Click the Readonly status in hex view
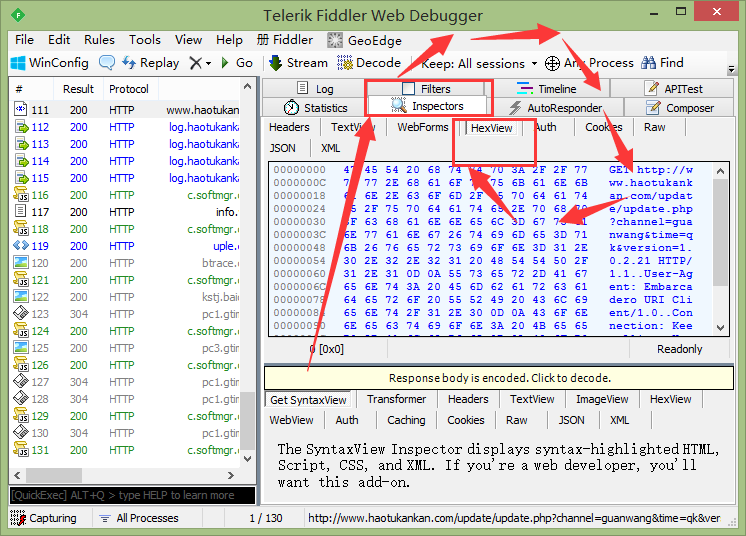Screen dimensions: 746x536 coord(679,349)
